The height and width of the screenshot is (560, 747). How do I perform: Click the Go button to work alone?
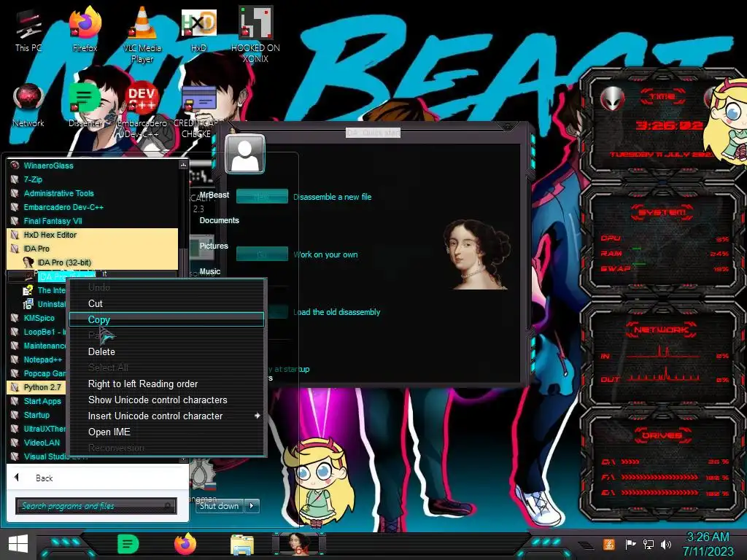[262, 254]
